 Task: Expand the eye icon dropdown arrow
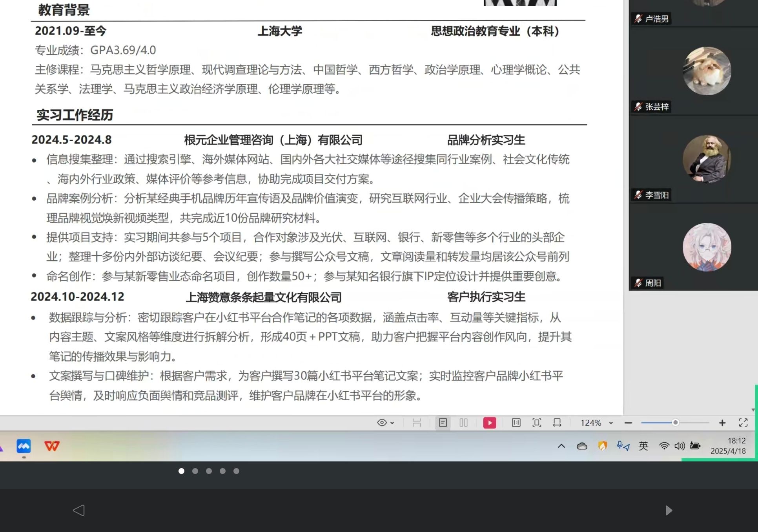[x=392, y=423]
